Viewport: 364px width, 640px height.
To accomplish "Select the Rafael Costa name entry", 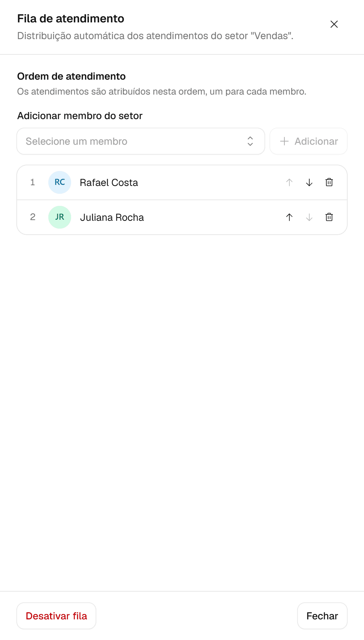I will click(x=109, y=182).
